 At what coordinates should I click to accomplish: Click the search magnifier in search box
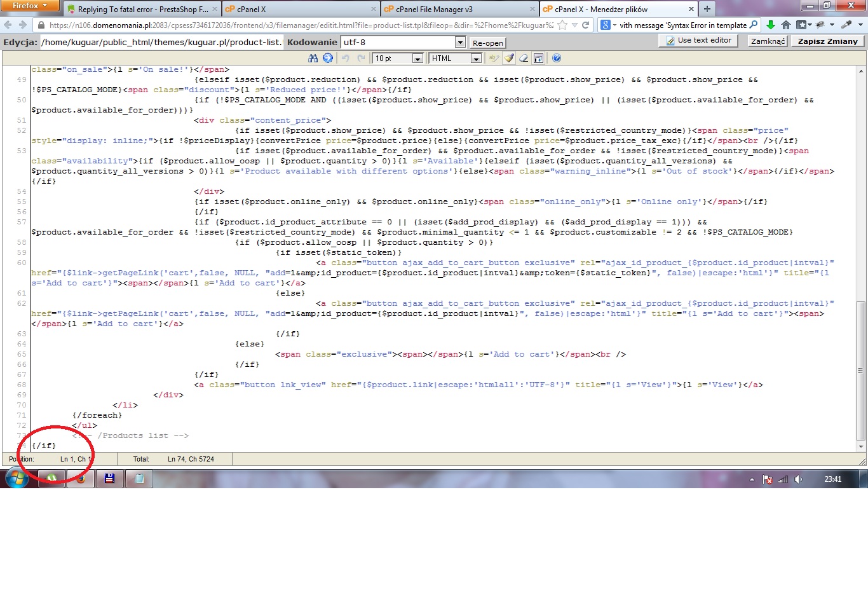pos(754,25)
